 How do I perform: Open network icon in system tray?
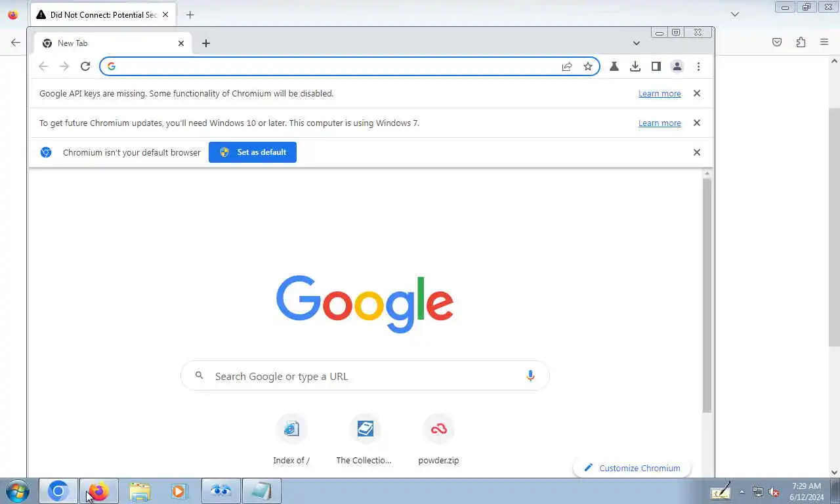tap(758, 492)
